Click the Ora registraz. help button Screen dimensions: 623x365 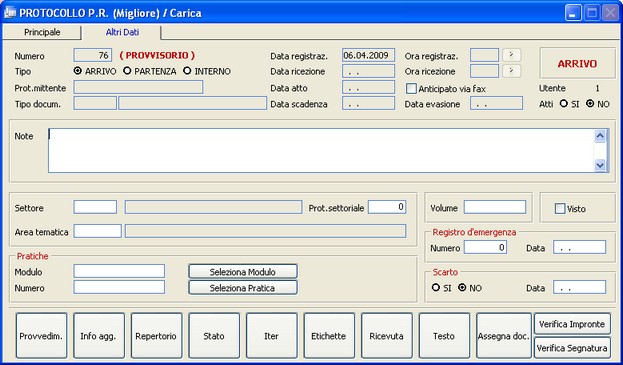coord(512,55)
